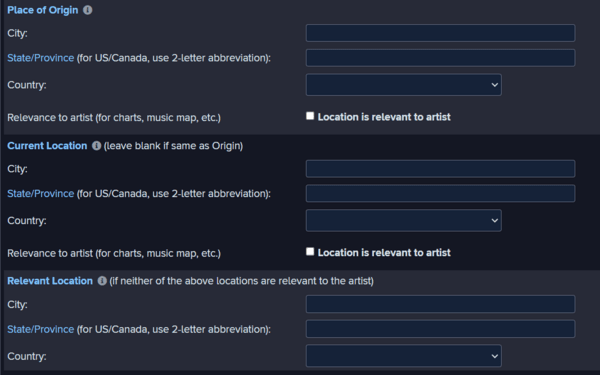Screen dimensions: 600x375
Task: Tick Current Location relevance checkbox
Action: pyautogui.click(x=310, y=252)
